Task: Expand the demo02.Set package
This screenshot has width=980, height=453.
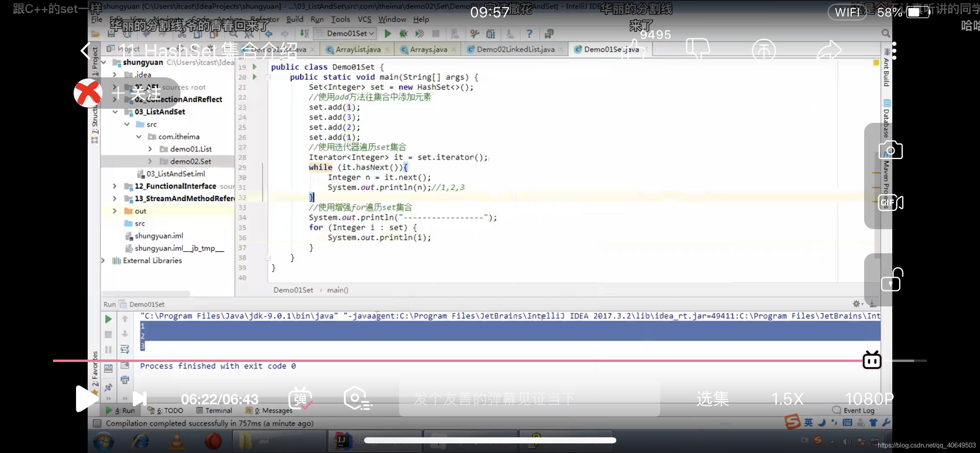Action: click(150, 161)
